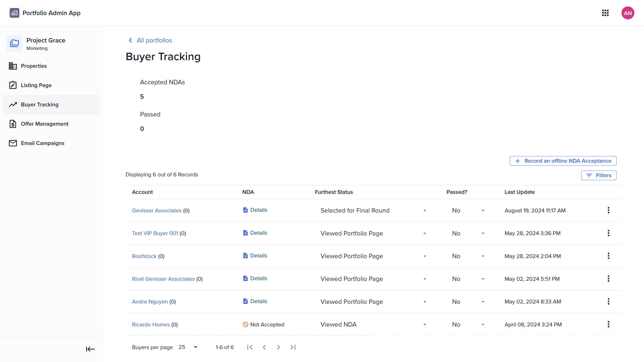
Task: Select Buyer Tracking in the sidebar
Action: pyautogui.click(x=39, y=104)
